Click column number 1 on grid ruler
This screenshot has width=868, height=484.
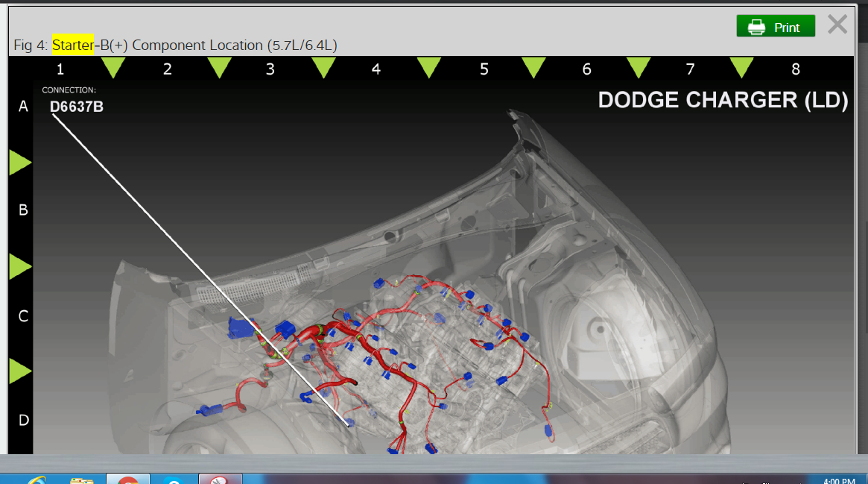[60, 69]
